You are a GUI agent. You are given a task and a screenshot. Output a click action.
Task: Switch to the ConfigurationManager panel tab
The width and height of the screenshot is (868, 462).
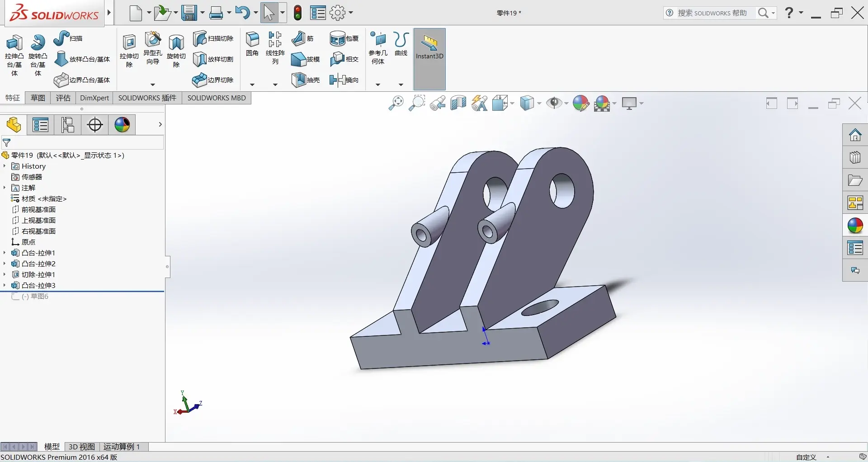[x=68, y=125]
